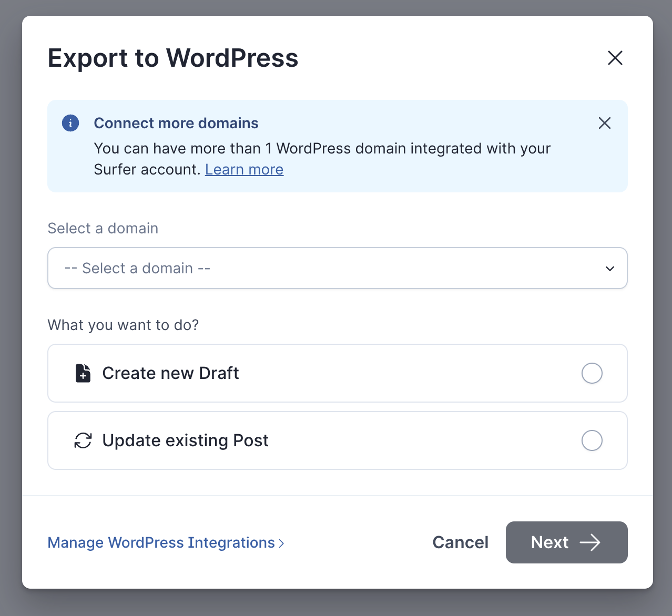The width and height of the screenshot is (672, 616).
Task: Click the 'Select a domain' field label
Action: [103, 228]
